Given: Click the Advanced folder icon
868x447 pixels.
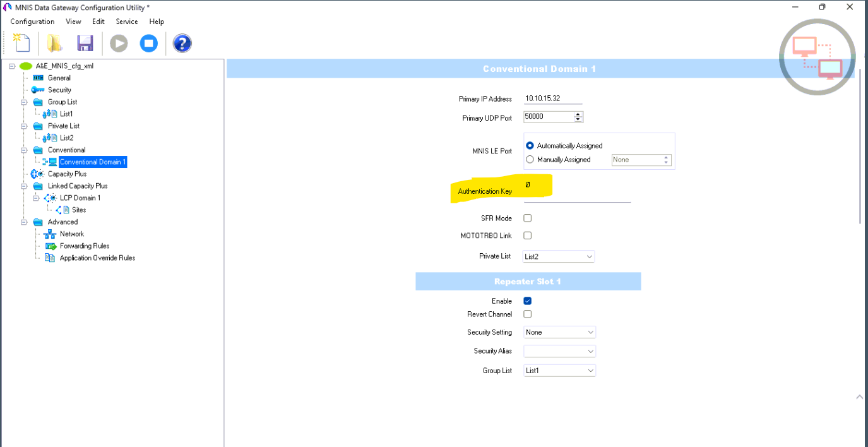Looking at the screenshot, I should click(x=37, y=222).
